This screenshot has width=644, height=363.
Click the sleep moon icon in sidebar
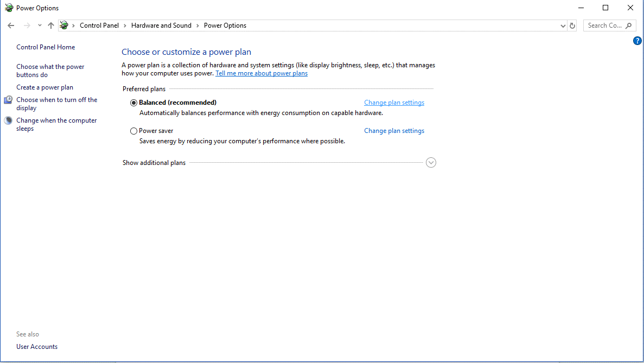coord(8,120)
